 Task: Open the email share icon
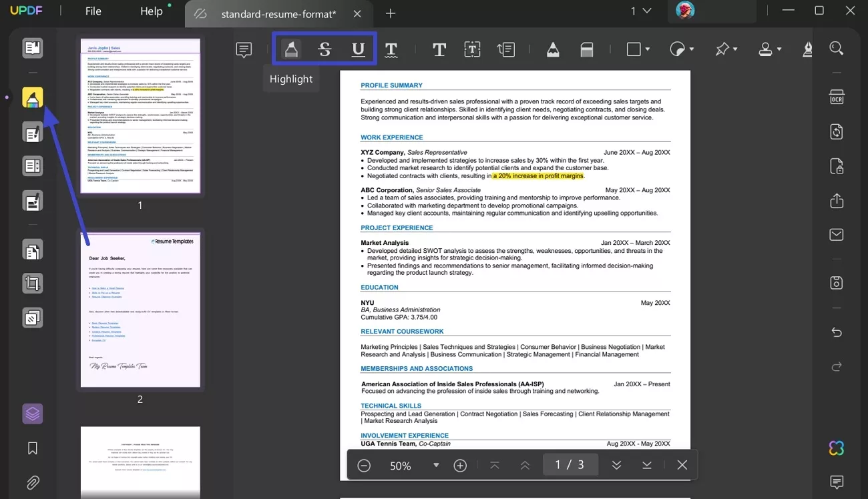pyautogui.click(x=836, y=234)
